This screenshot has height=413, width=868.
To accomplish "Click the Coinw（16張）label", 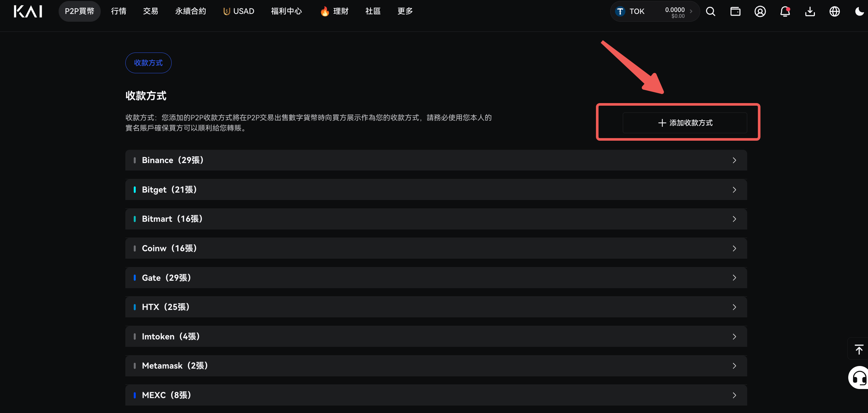I will [x=169, y=248].
